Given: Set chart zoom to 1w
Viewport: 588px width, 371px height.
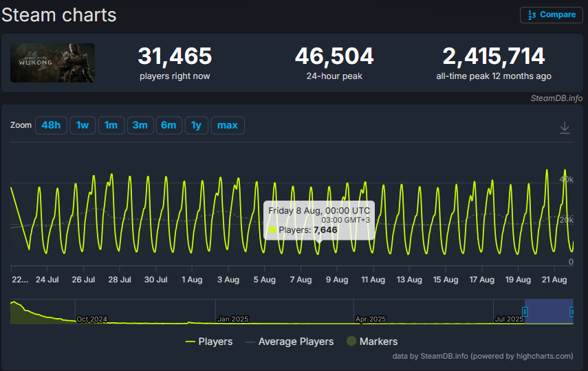Looking at the screenshot, I should tap(83, 125).
